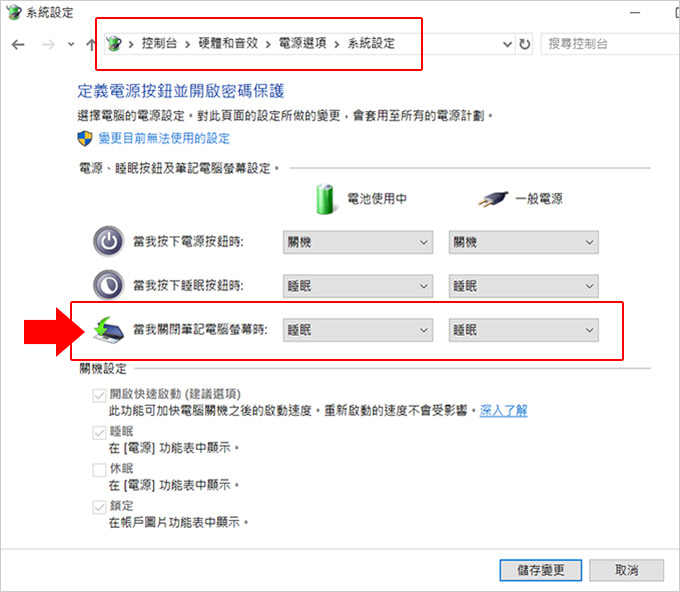Select 硬體和音效 in the breadcrumb
680x592 pixels.
228,43
